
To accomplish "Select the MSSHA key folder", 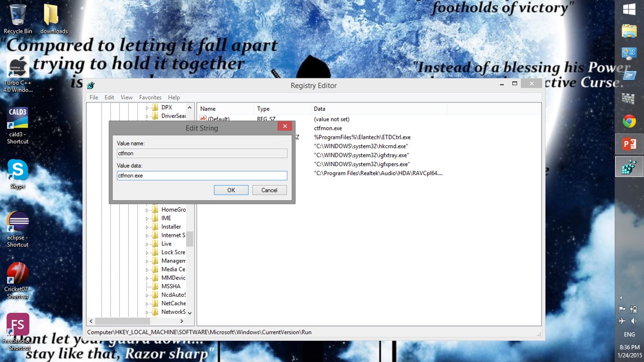I will coord(171,286).
